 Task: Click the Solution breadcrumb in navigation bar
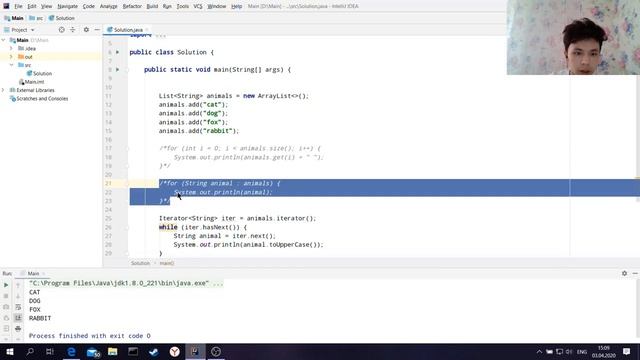(62, 18)
